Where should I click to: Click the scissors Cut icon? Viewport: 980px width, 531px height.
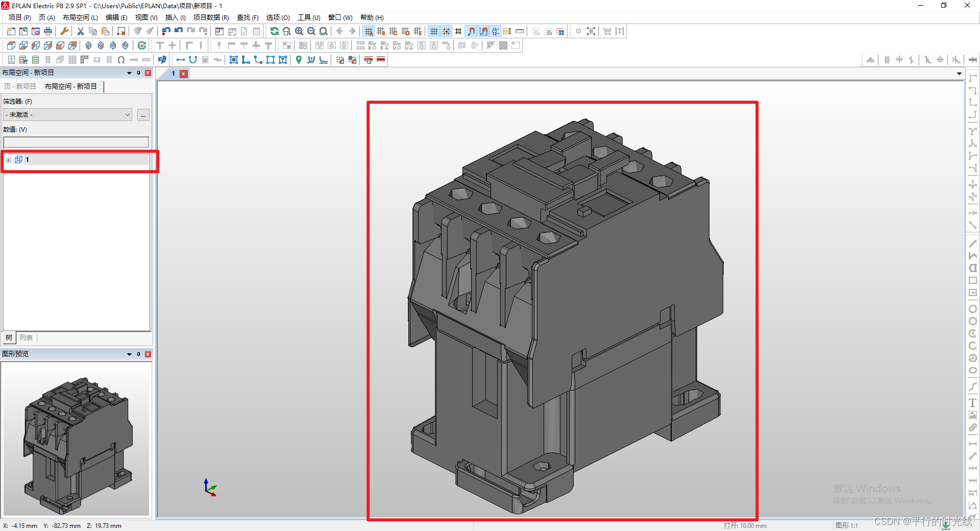pos(80,31)
